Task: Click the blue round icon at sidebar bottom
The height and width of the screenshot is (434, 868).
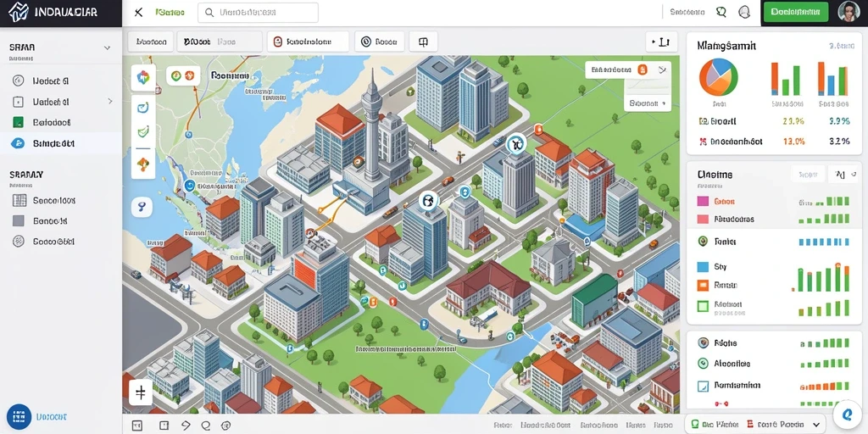Action: pos(19,417)
